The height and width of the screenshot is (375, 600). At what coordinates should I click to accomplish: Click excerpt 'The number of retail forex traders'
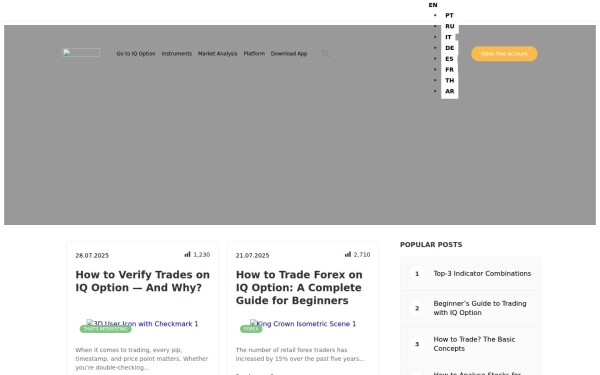click(x=300, y=354)
